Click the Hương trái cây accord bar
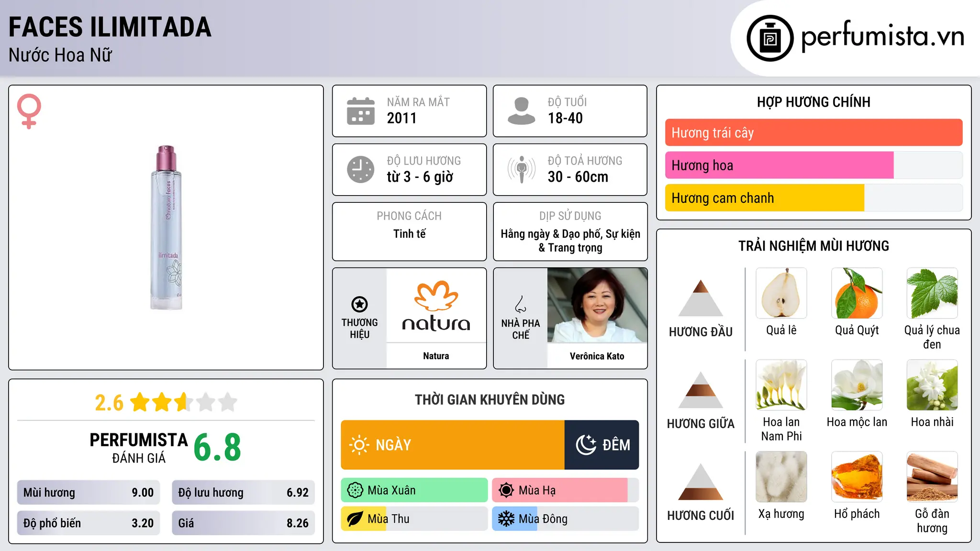 813,132
